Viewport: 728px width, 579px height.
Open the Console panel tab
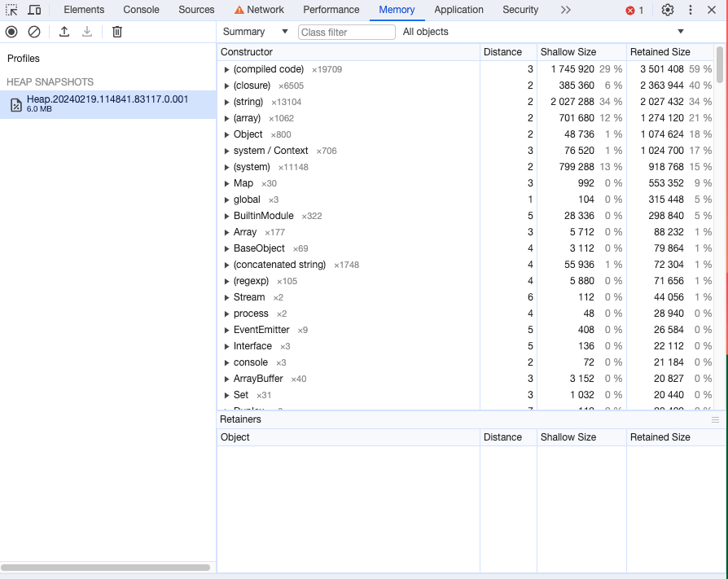[x=141, y=10]
